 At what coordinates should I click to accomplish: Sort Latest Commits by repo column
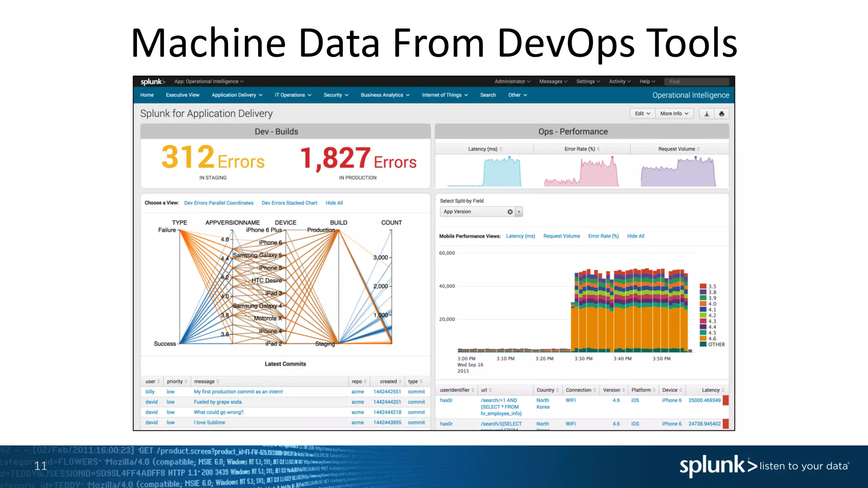point(359,382)
